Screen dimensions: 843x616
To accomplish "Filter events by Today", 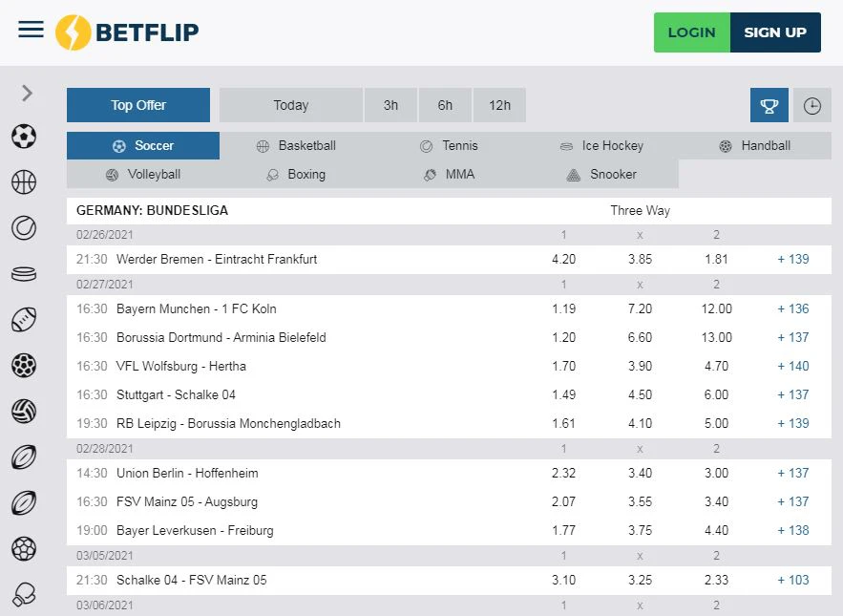I will (x=291, y=105).
